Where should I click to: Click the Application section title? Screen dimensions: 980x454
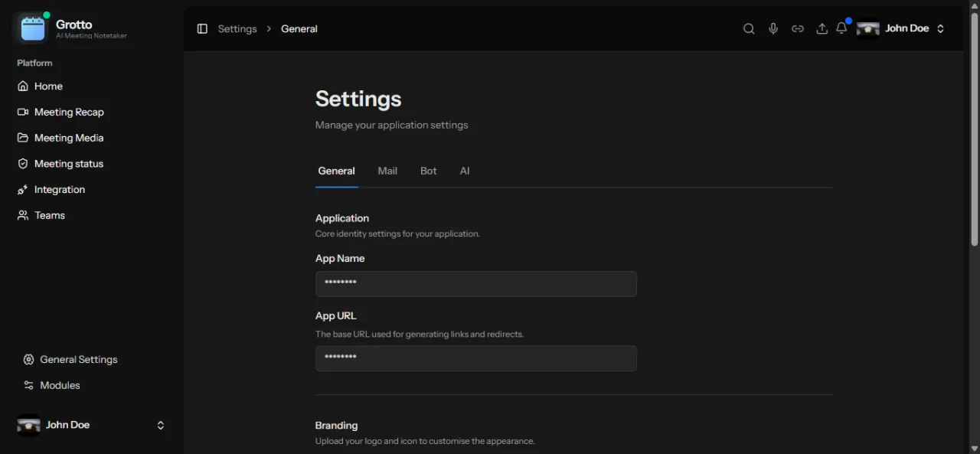pos(342,218)
